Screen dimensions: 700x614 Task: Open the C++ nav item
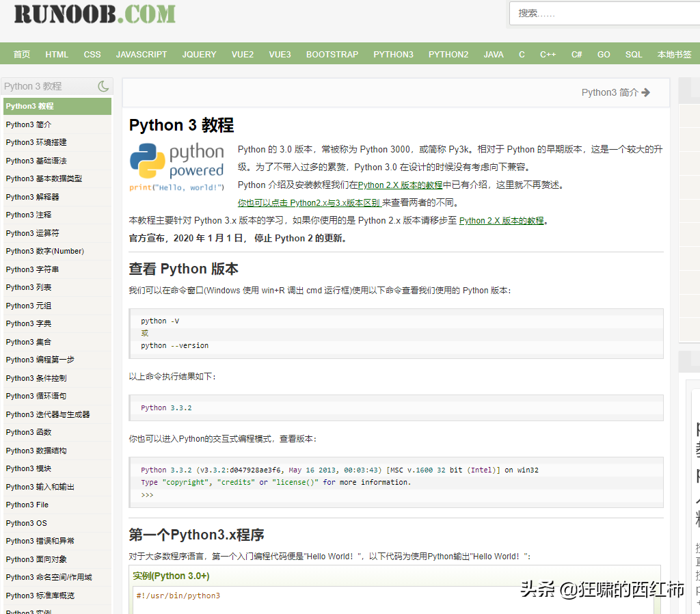pyautogui.click(x=548, y=54)
